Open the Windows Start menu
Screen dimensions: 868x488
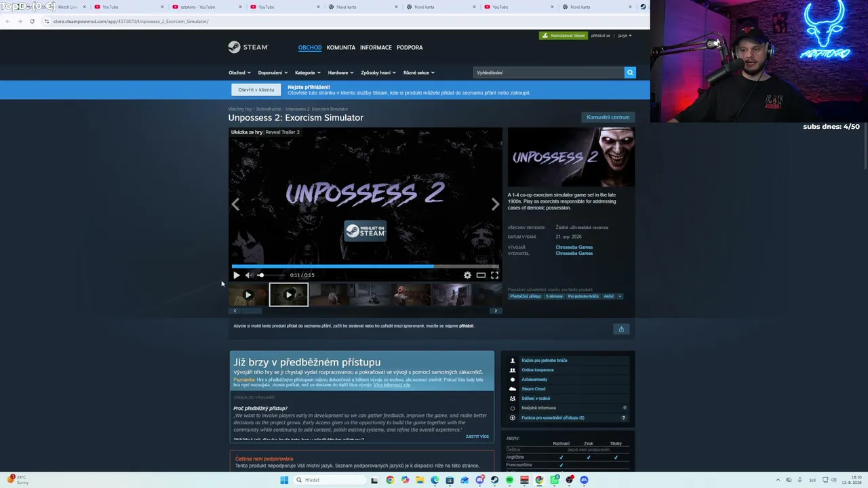(284, 480)
